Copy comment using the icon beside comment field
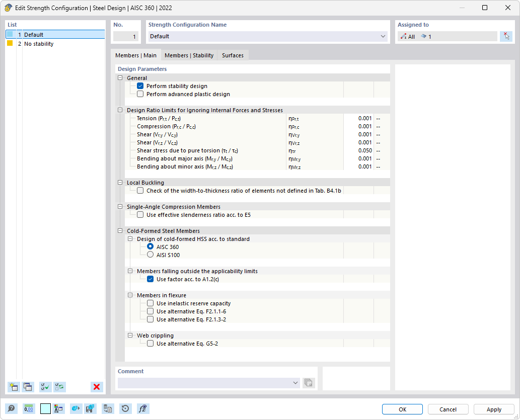This screenshot has width=520, height=420. tap(308, 383)
